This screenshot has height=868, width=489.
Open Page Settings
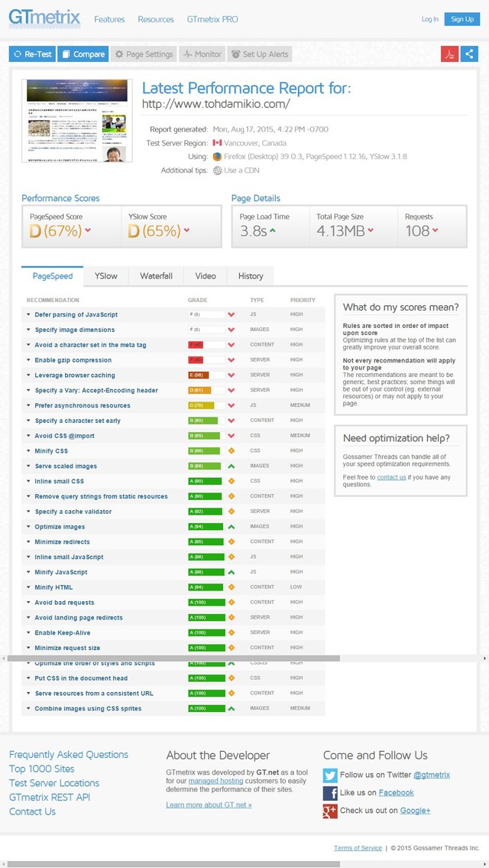pos(144,54)
